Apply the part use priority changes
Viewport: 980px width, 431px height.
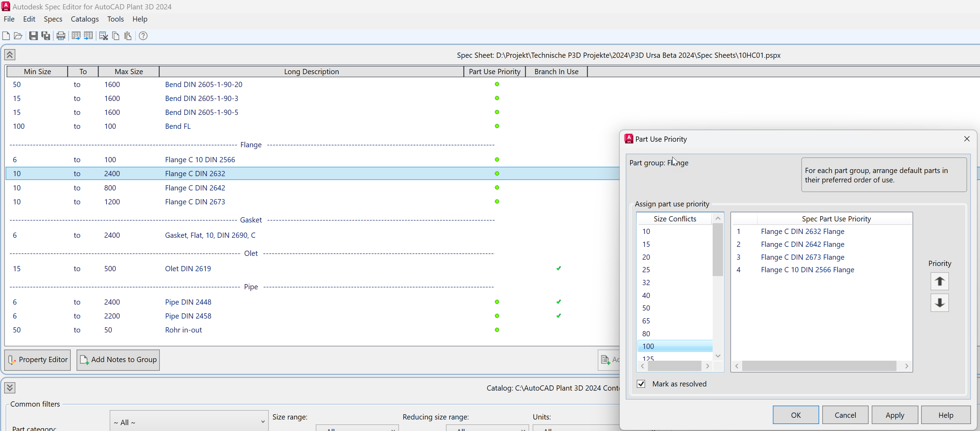click(894, 415)
